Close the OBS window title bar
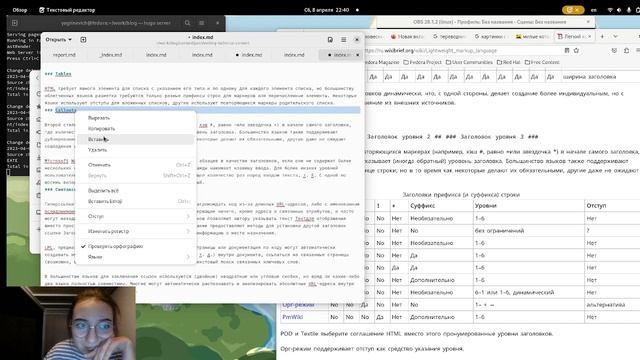 point(588,22)
